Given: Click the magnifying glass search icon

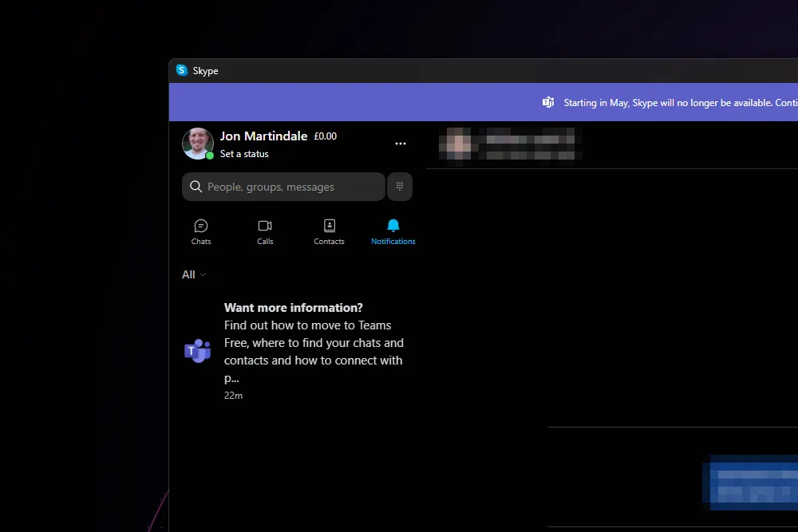Looking at the screenshot, I should (x=196, y=186).
